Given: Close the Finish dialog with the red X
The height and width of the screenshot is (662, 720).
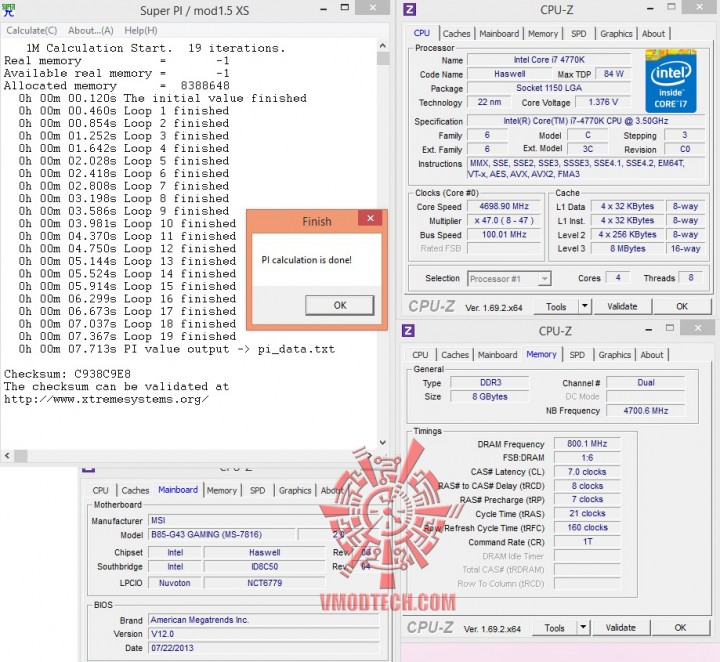Looking at the screenshot, I should 371,218.
